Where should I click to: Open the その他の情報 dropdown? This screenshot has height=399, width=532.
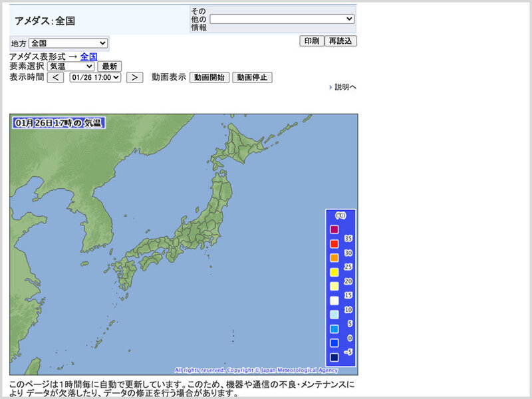point(282,19)
